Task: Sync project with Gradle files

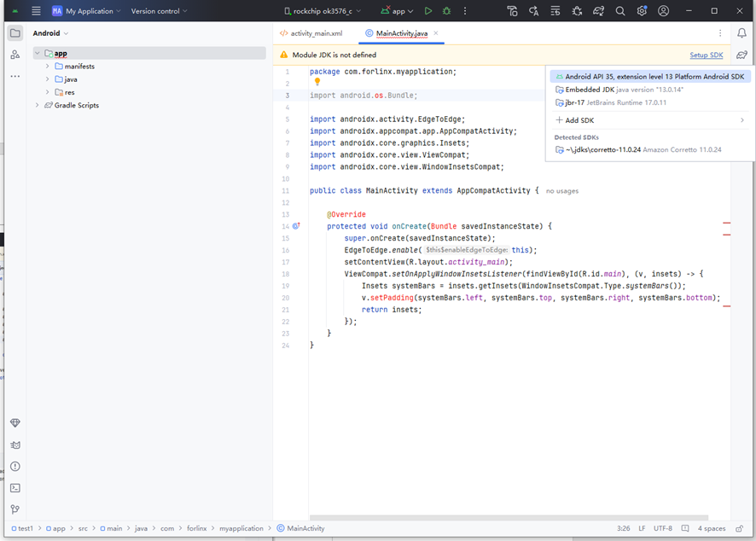Action: (598, 11)
